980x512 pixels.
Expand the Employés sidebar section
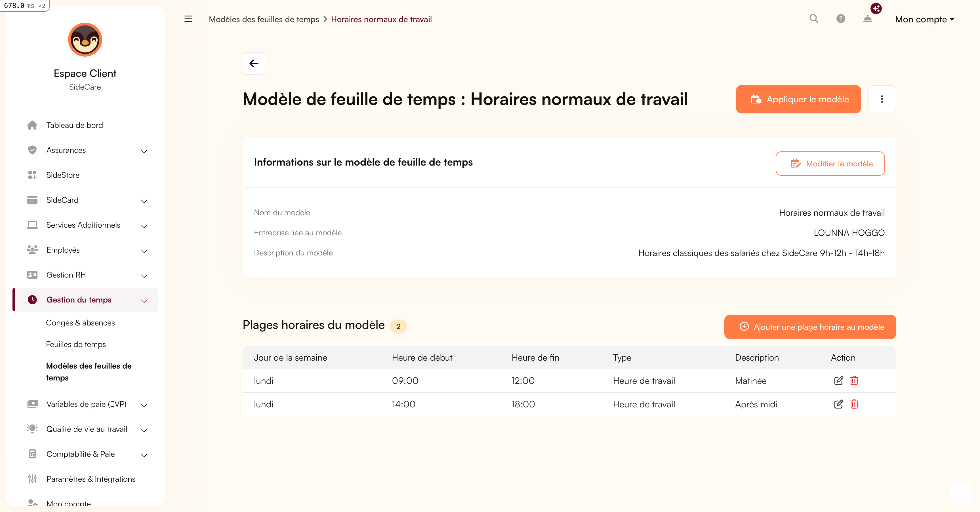click(144, 251)
